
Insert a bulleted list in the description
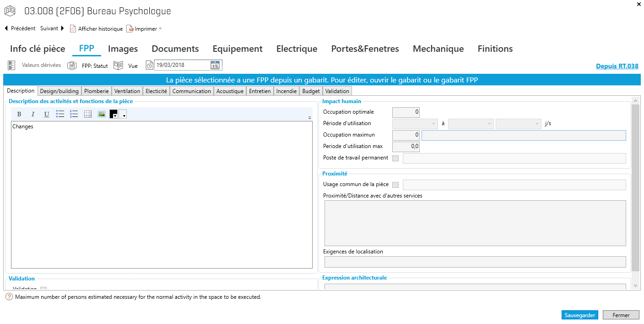point(60,114)
